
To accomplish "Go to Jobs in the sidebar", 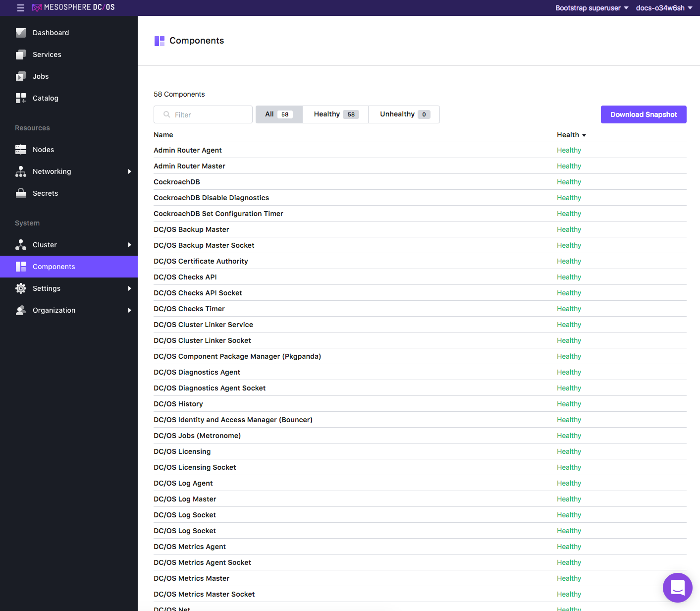I will click(x=41, y=76).
